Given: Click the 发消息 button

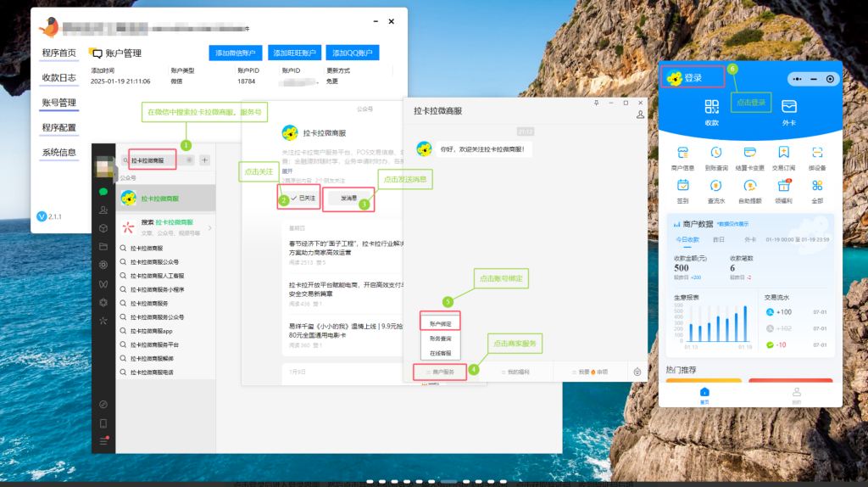Looking at the screenshot, I should point(348,198).
